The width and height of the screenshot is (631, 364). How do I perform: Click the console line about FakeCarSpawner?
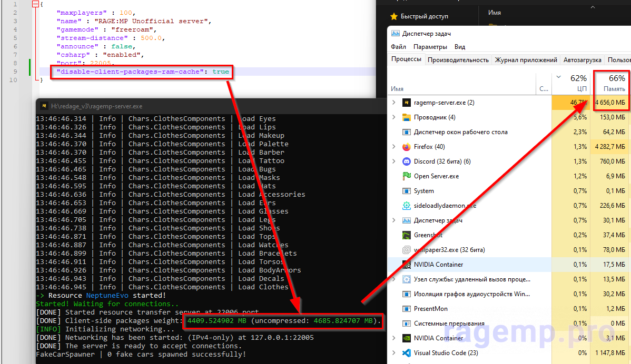tap(141, 355)
